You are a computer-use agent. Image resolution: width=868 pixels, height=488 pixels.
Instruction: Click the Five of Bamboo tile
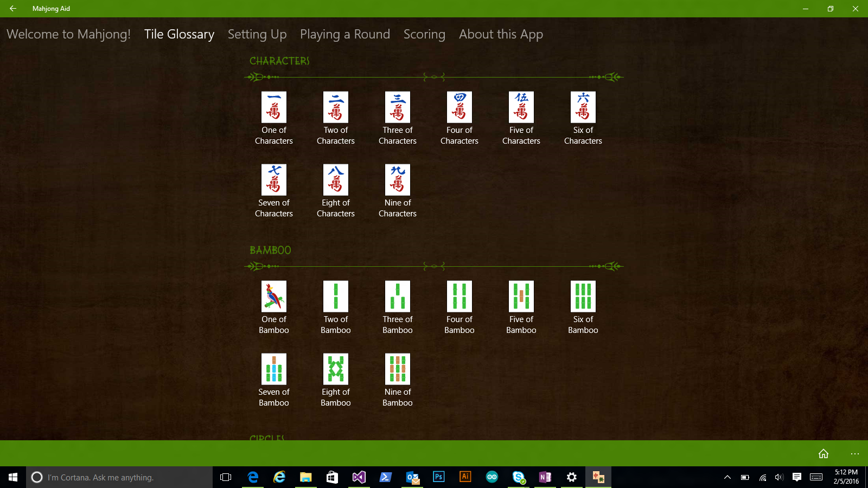pos(521,296)
